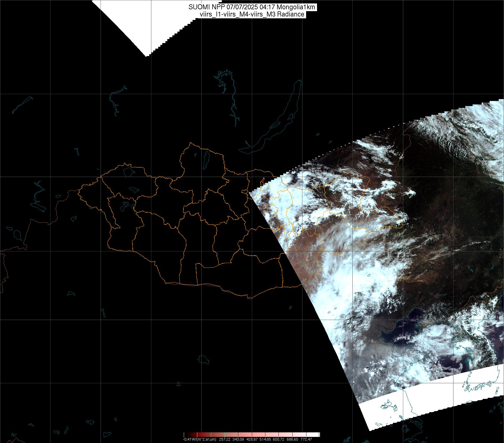
Task: Click the -0.41W/(m^2.sr.um) units label
Action: point(199,440)
